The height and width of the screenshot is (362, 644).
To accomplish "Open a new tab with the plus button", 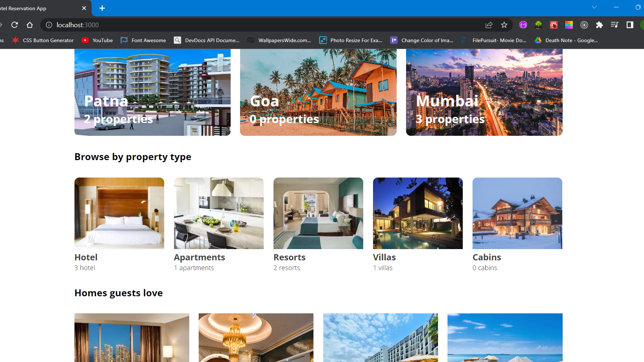I will (102, 8).
